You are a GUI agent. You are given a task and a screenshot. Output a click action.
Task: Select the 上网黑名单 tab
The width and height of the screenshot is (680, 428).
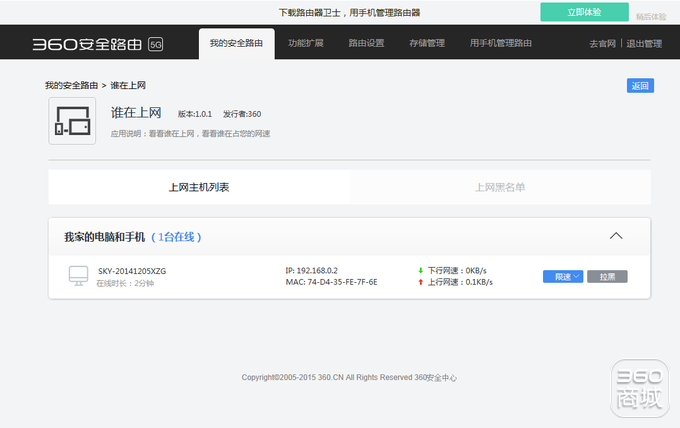coord(500,187)
